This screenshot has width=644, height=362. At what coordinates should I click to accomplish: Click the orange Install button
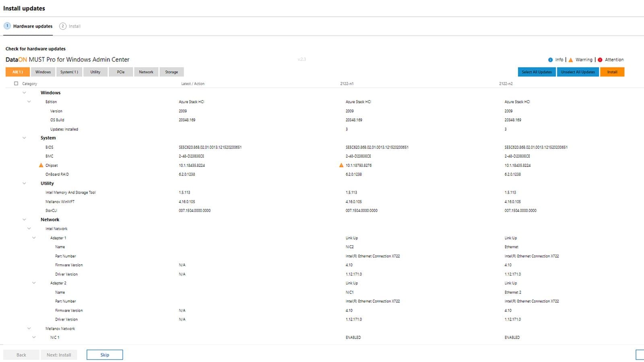point(612,72)
